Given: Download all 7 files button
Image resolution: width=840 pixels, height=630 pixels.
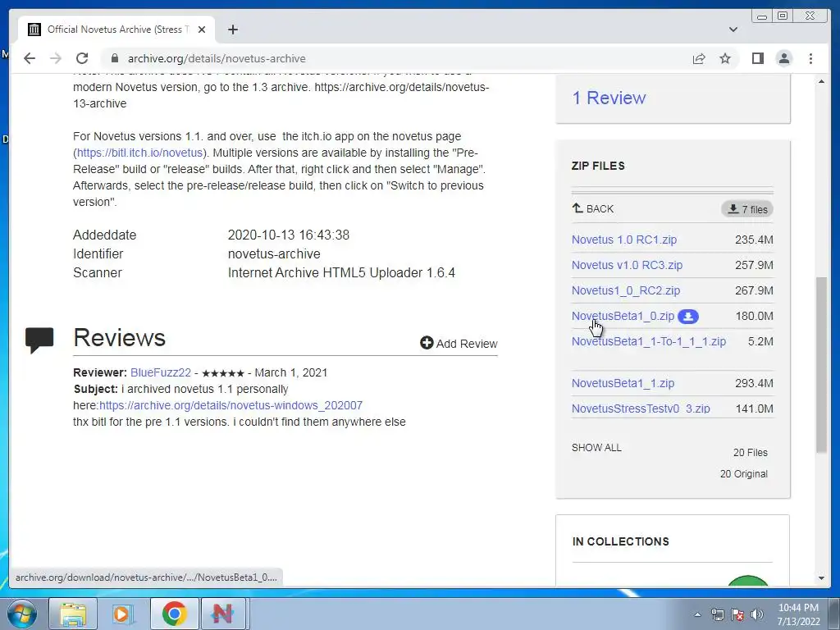Looking at the screenshot, I should (x=747, y=209).
